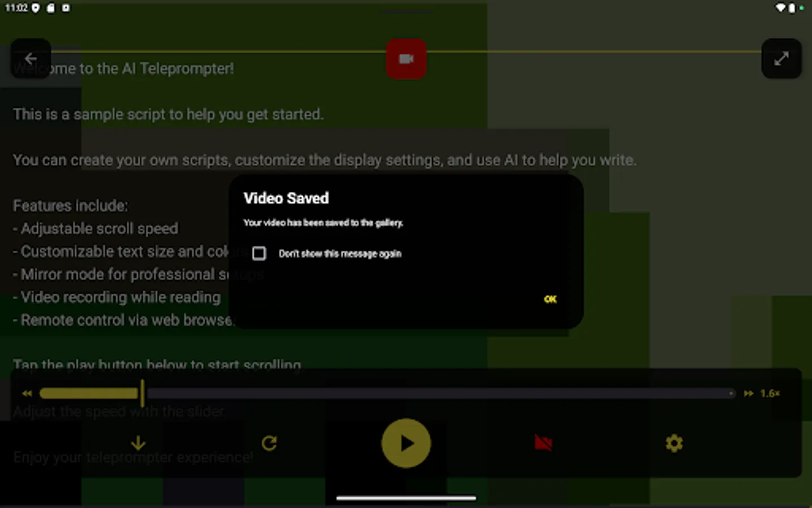Restart scrolling with the refresh icon
The width and height of the screenshot is (812, 508).
[270, 443]
